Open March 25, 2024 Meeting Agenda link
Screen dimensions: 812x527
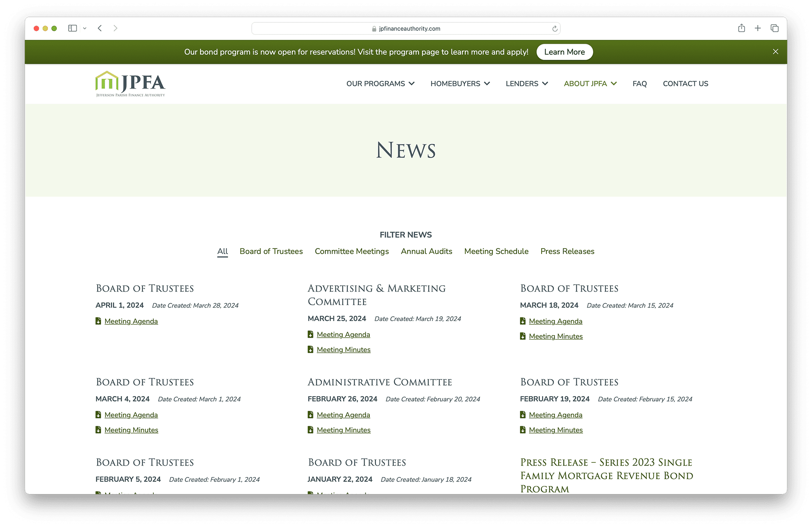click(343, 335)
